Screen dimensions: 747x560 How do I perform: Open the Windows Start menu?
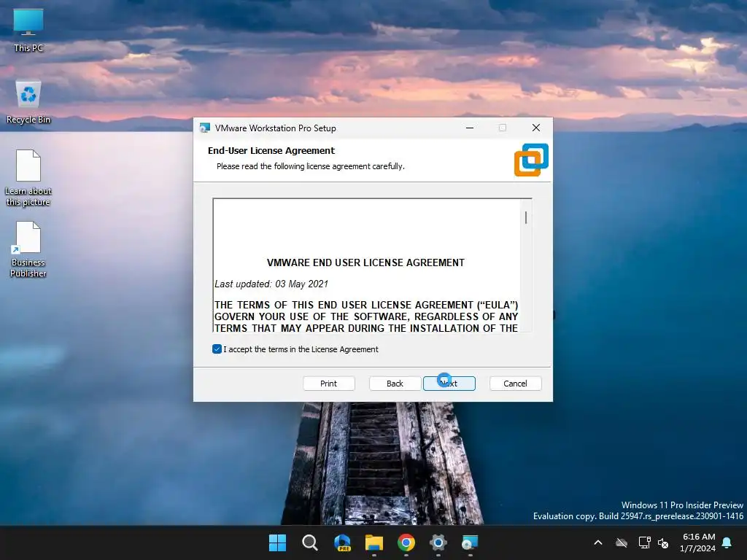tap(277, 542)
